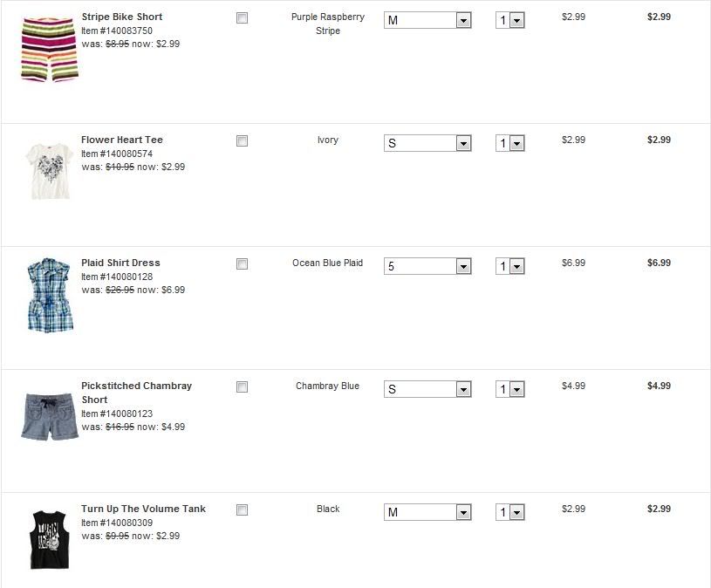Expand quantity dropdown for Turn Up The Volume Tank

click(x=510, y=512)
